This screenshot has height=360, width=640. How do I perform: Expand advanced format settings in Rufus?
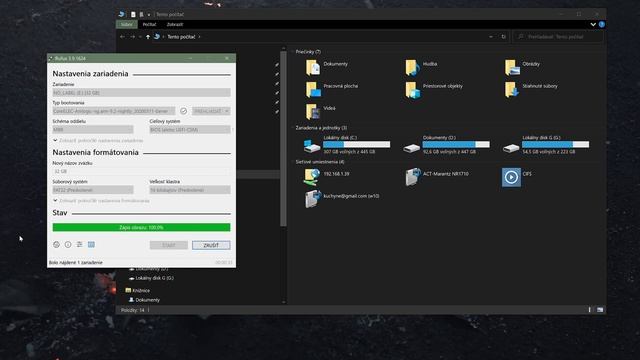101,201
